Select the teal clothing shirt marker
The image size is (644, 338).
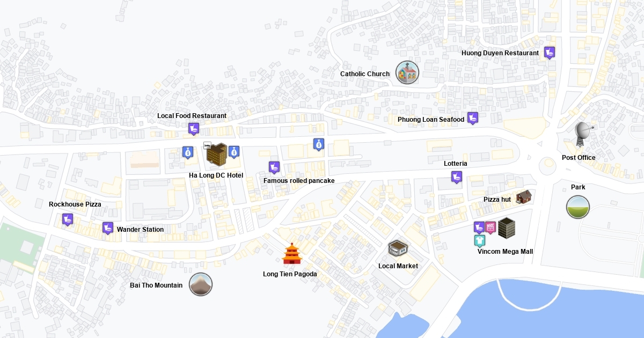479,240
